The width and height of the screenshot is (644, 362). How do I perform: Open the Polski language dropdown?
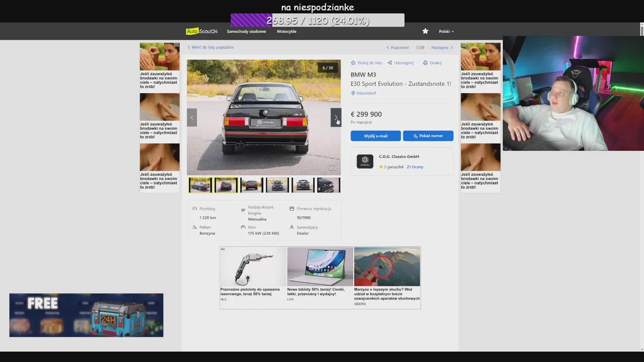coord(446,31)
